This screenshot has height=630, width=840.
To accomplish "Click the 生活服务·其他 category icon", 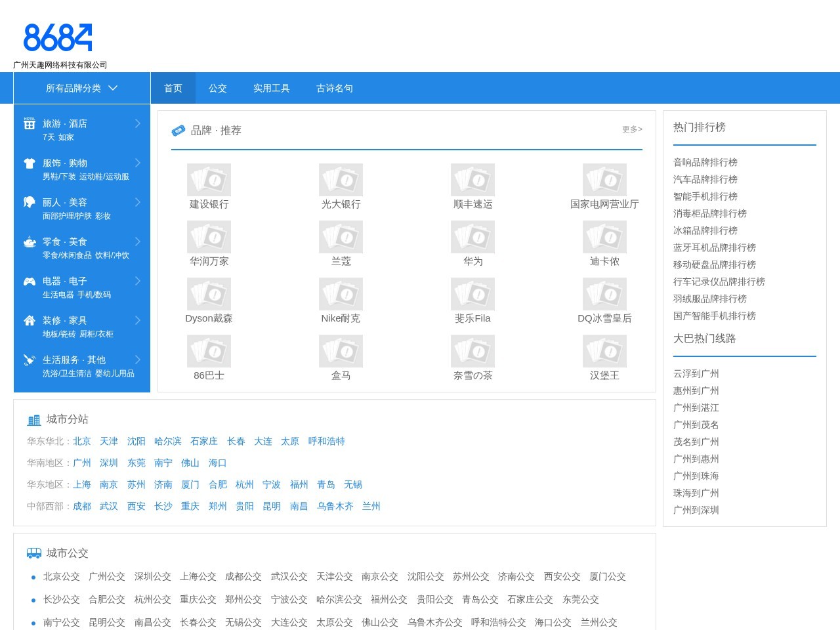I will tap(30, 360).
